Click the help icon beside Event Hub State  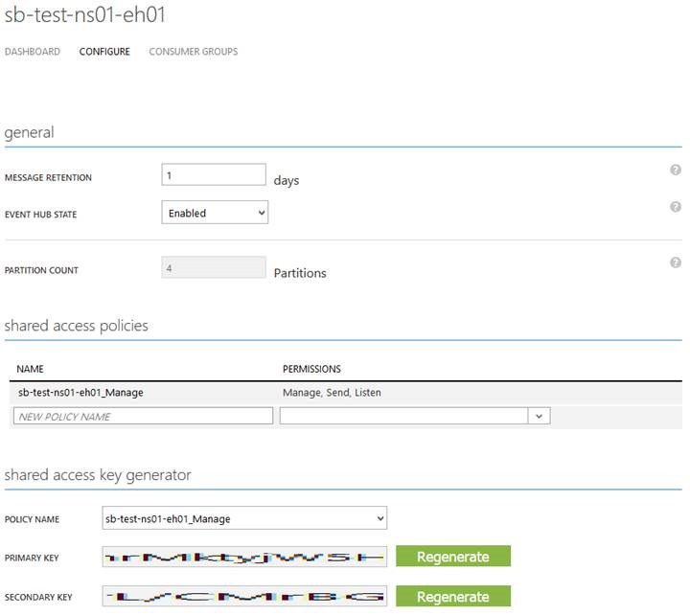(675, 207)
